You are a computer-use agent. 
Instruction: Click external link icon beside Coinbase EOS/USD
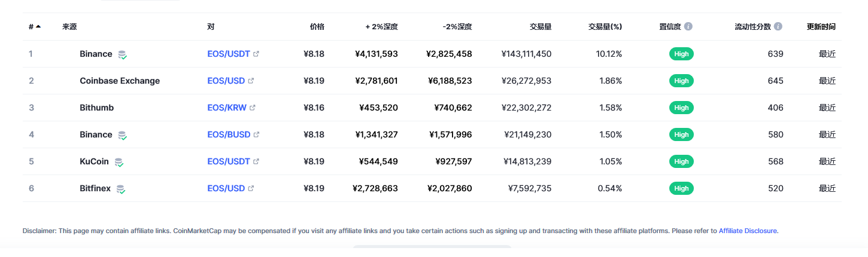[x=251, y=81]
